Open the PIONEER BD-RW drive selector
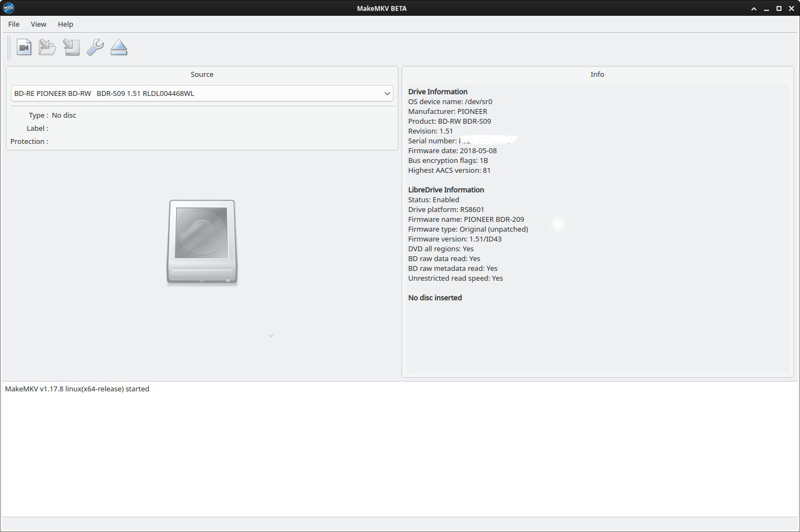800x532 pixels. (x=202, y=93)
